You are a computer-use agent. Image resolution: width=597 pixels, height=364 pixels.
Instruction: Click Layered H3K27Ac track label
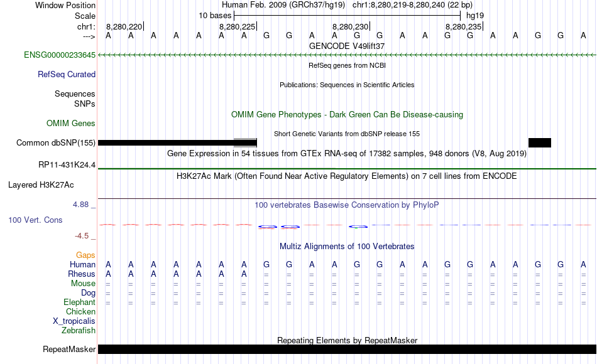tap(41, 185)
